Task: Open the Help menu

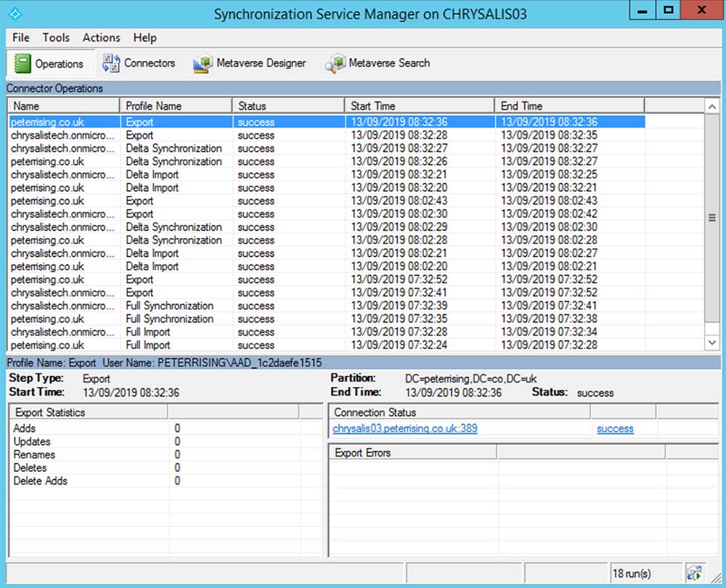Action: (x=144, y=38)
